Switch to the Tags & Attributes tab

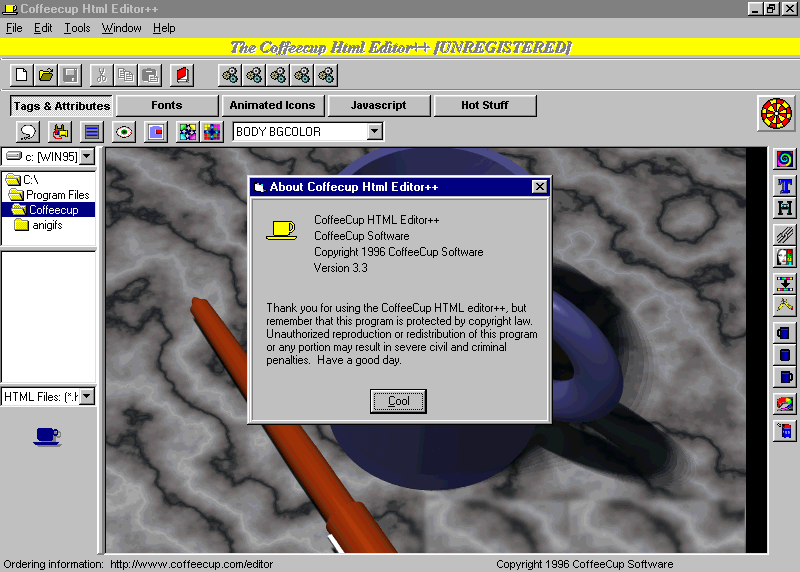[x=61, y=106]
